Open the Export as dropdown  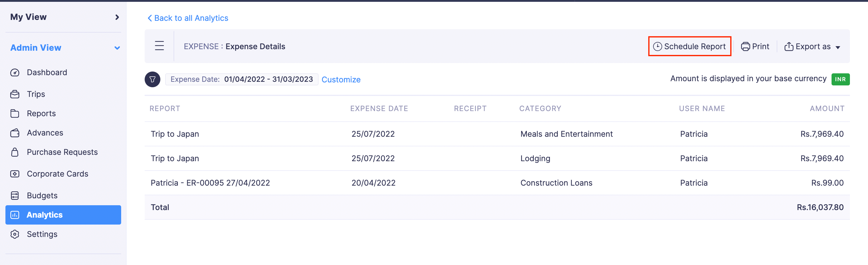click(812, 46)
